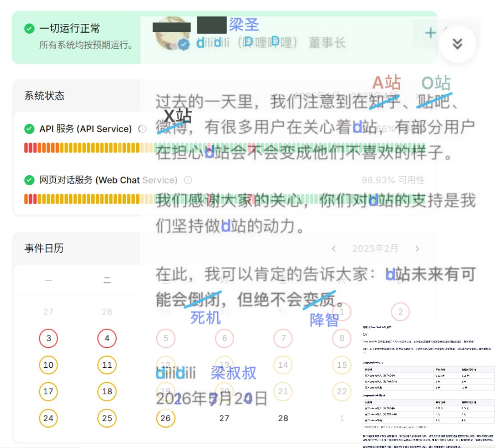Click the blue plus icon at the top
The height and width of the screenshot is (448, 496).
430,33
